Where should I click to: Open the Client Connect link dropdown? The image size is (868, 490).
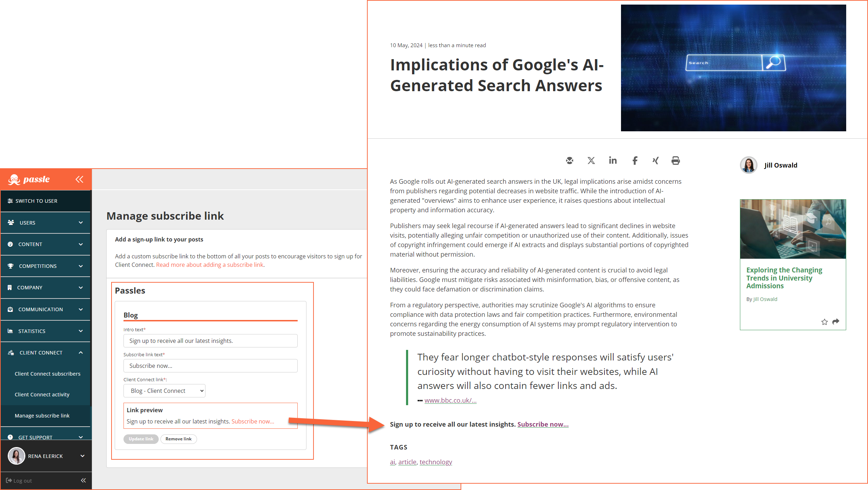click(164, 391)
